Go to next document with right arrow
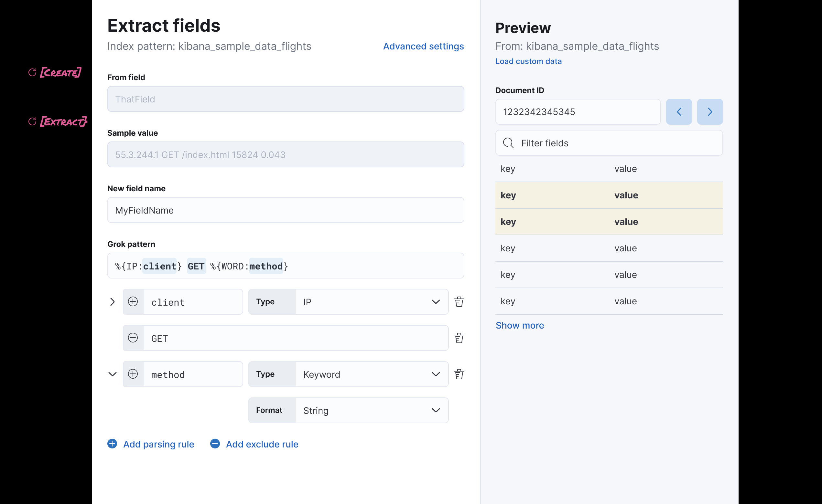The height and width of the screenshot is (504, 822). [x=709, y=112]
